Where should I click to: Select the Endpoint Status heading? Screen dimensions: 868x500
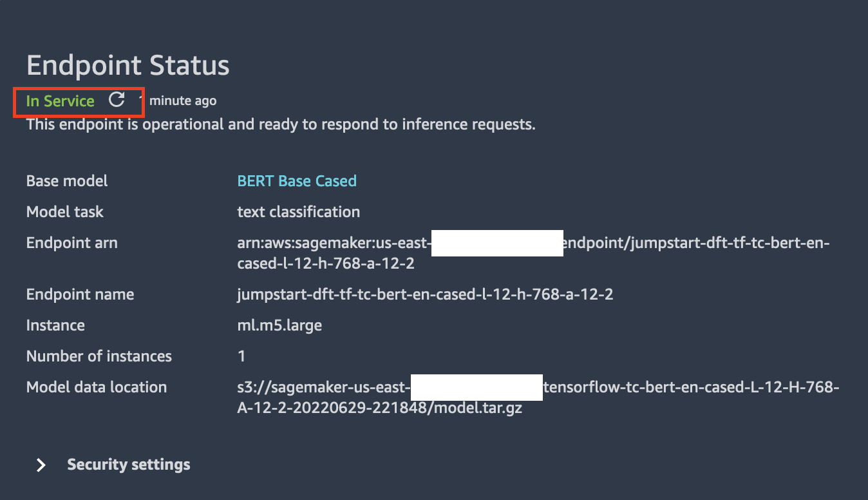click(x=127, y=64)
